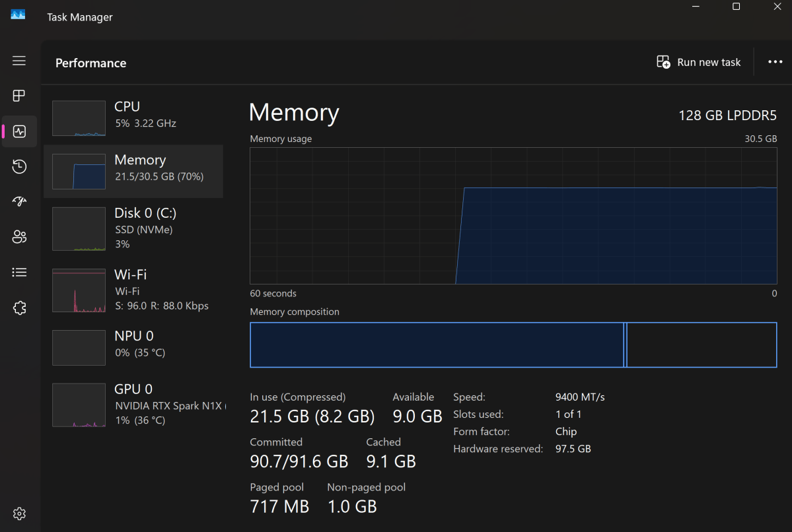Open the App history page icon

tap(19, 166)
